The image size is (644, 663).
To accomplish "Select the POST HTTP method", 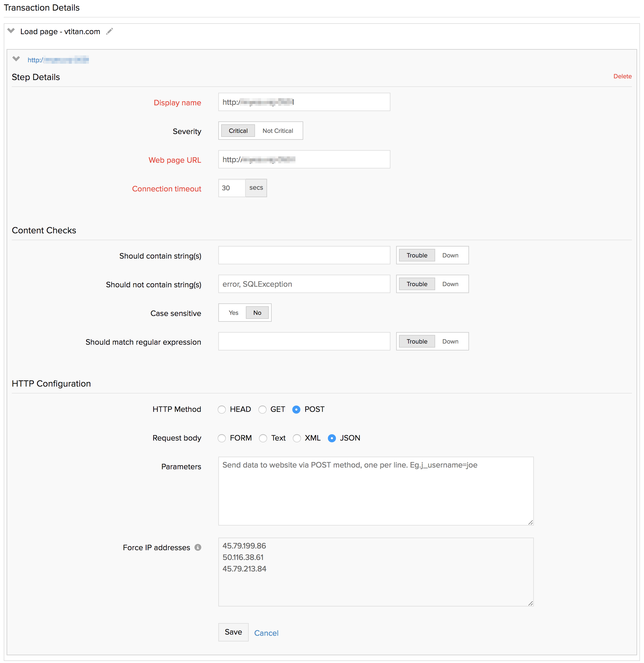I will point(296,410).
